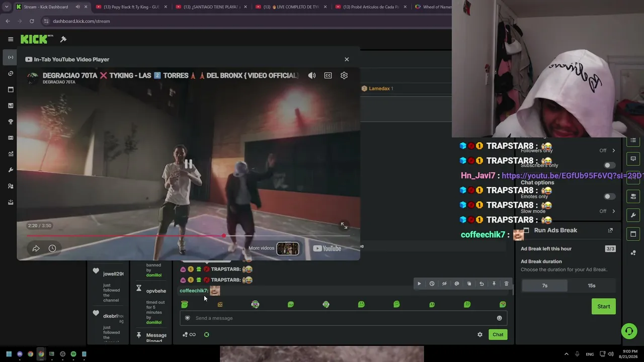Open the Kick hamburger menu

click(11, 39)
